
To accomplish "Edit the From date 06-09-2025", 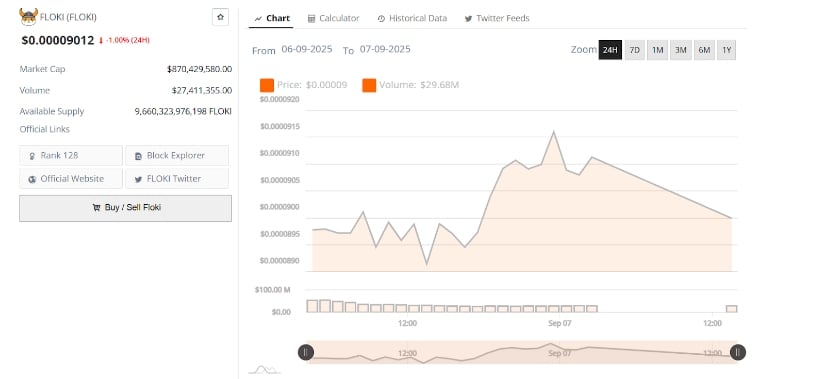I will tap(307, 49).
